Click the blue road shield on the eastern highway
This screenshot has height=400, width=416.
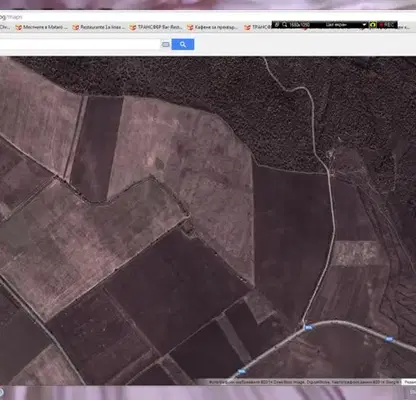pos(388,339)
